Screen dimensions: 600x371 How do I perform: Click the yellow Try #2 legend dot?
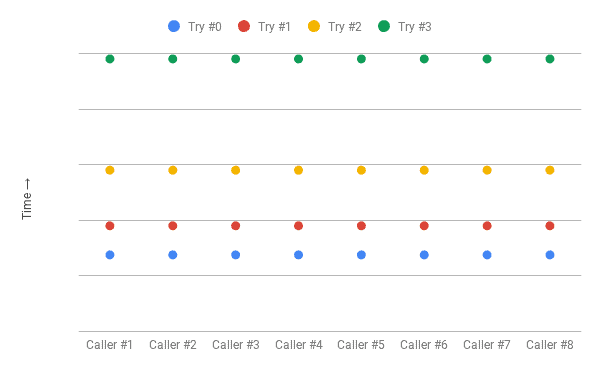point(314,26)
